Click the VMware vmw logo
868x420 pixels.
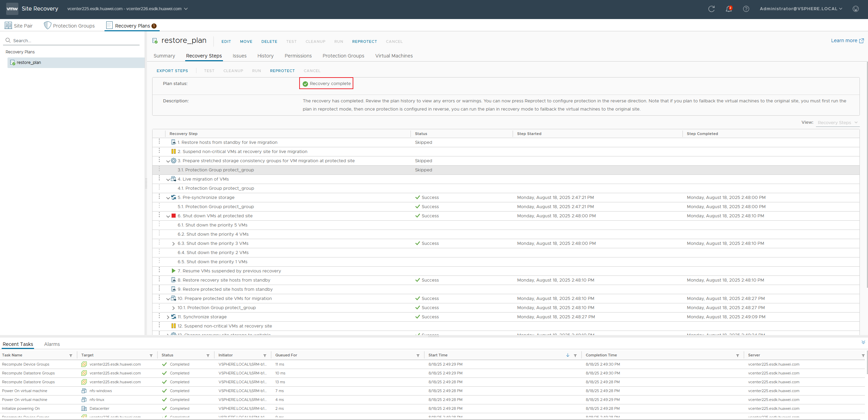coord(12,9)
